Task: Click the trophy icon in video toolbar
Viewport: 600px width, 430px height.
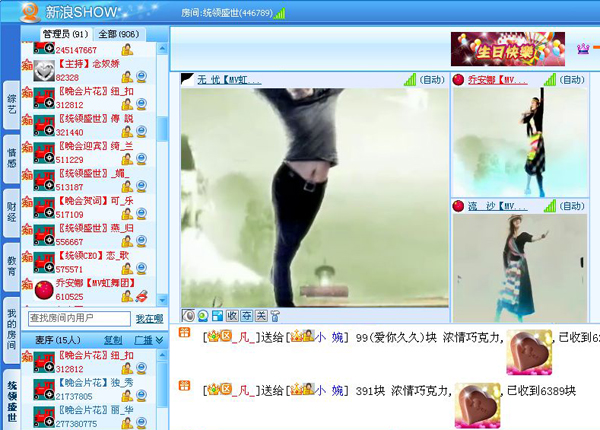Action: (x=274, y=316)
